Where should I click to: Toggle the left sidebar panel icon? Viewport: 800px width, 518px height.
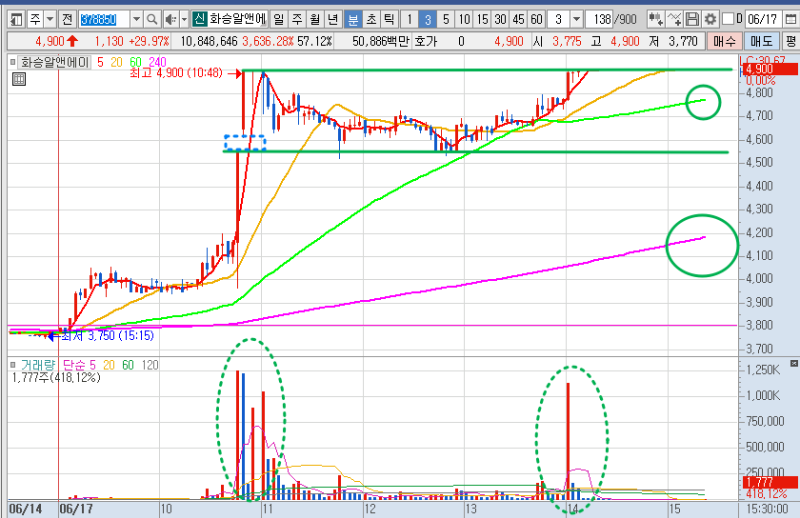pyautogui.click(x=16, y=19)
